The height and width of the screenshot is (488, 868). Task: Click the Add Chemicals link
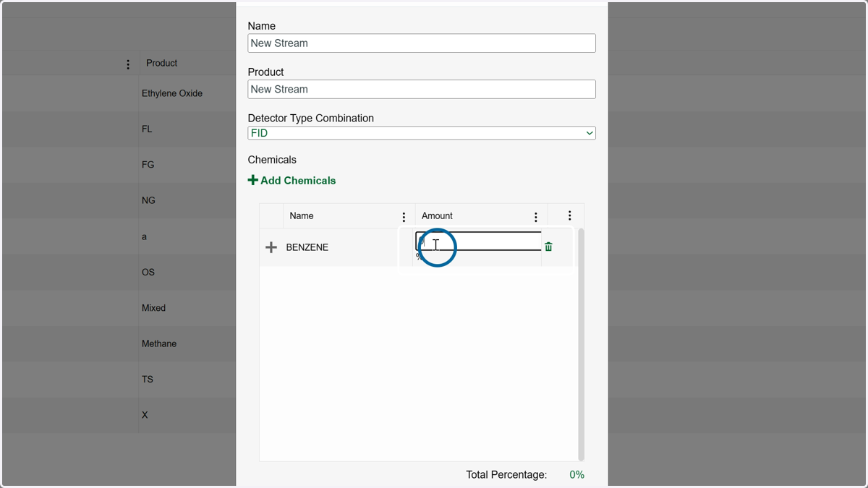click(298, 181)
